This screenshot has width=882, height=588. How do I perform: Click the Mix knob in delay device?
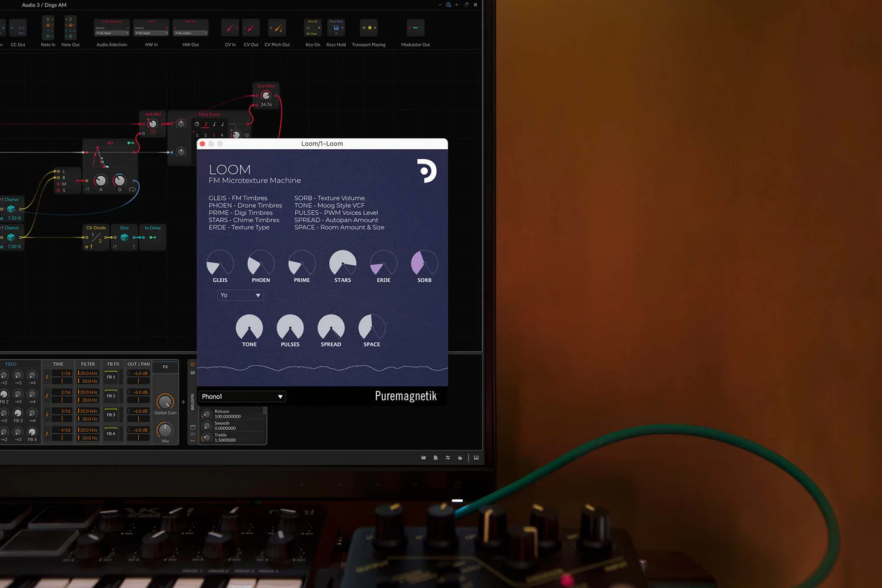[165, 430]
